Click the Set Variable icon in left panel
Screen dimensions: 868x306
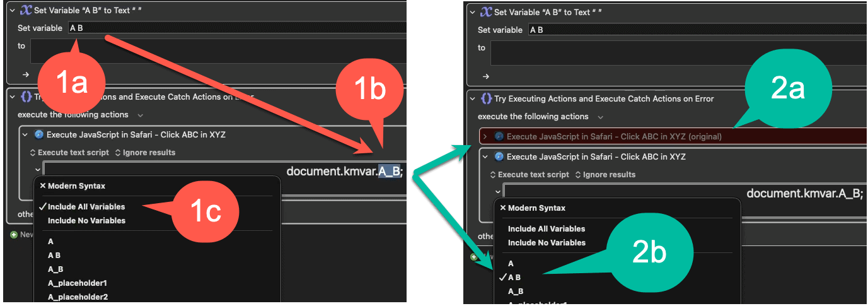pos(26,11)
